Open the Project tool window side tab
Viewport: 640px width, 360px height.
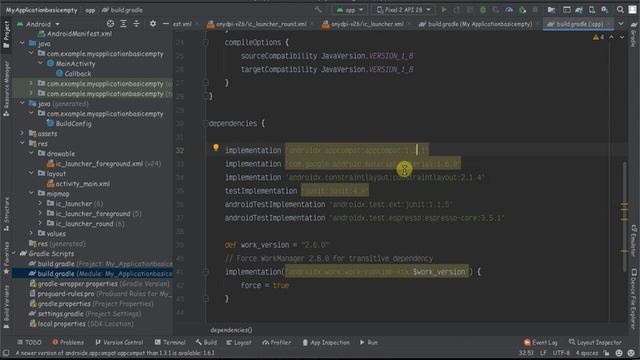coord(6,34)
